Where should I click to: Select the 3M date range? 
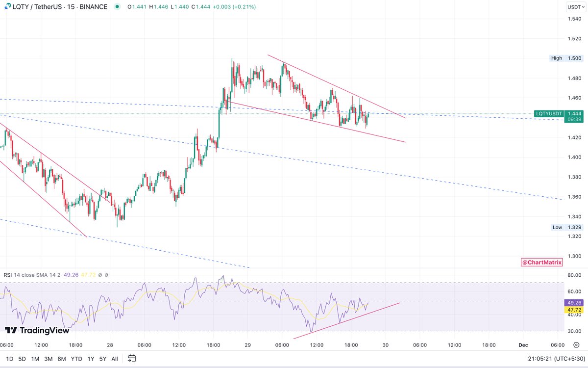coord(49,359)
